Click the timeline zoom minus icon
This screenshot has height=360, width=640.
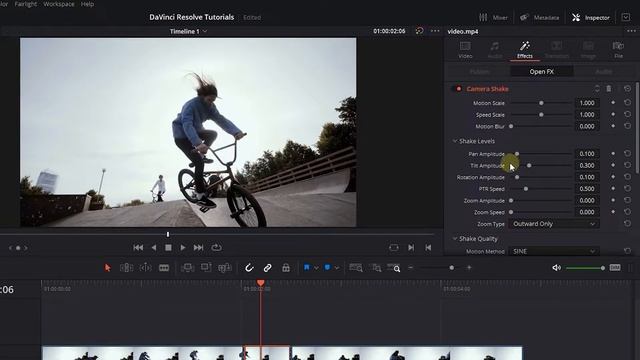pyautogui.click(x=411, y=268)
